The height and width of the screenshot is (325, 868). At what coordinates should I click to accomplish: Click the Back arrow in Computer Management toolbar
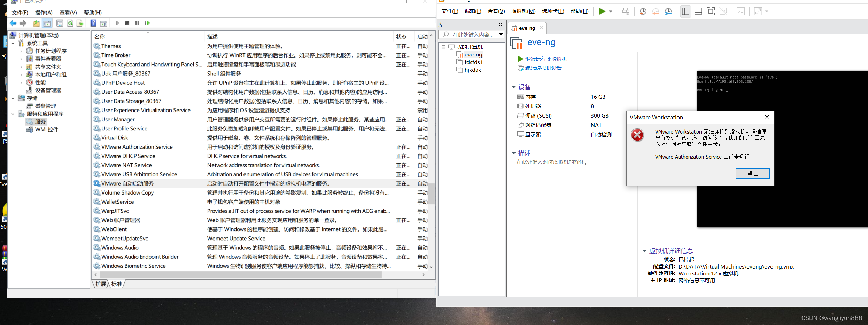(x=13, y=23)
